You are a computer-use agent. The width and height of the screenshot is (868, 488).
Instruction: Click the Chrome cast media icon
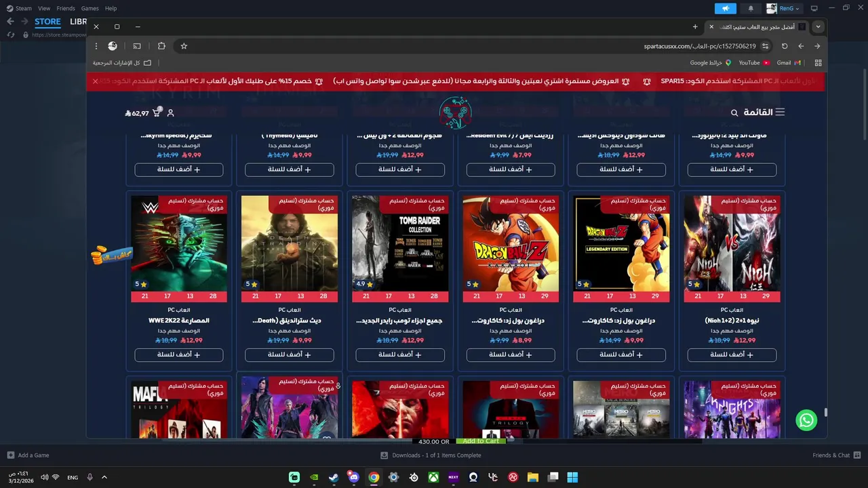pos(137,46)
